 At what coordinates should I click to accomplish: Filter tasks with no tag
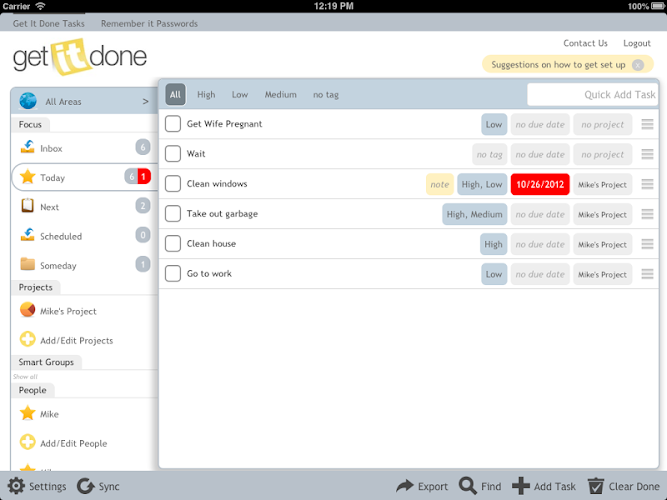tap(326, 94)
